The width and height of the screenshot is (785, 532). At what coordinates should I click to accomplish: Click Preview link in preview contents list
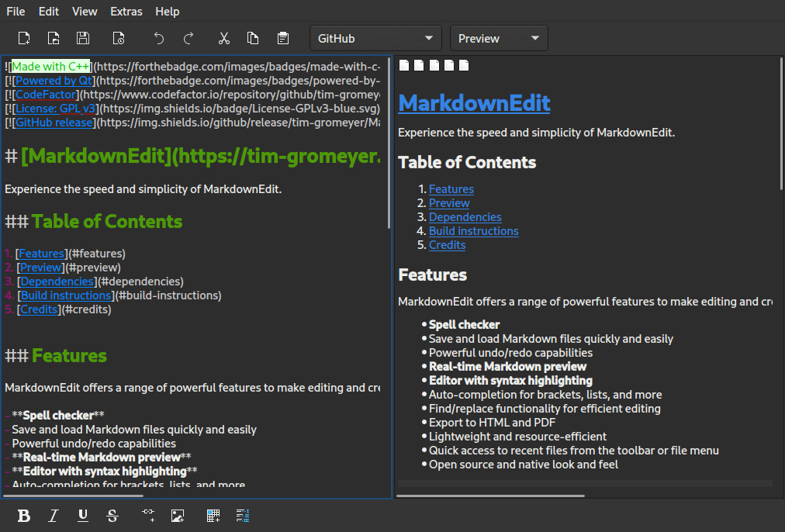coord(449,203)
